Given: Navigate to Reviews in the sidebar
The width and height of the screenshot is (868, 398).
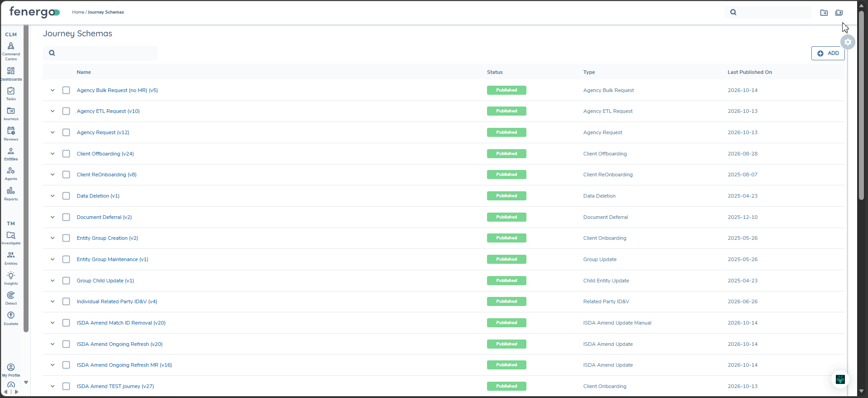Looking at the screenshot, I should click(x=11, y=134).
